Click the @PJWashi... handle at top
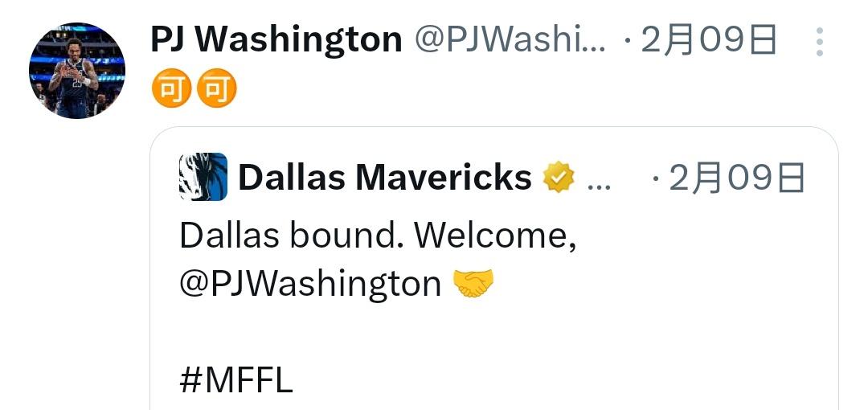This screenshot has width=868, height=410. pos(510,40)
